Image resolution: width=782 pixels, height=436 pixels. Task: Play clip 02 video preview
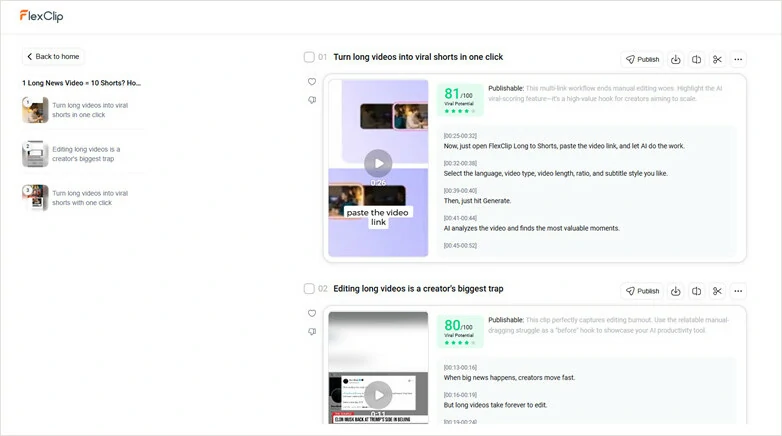(378, 395)
